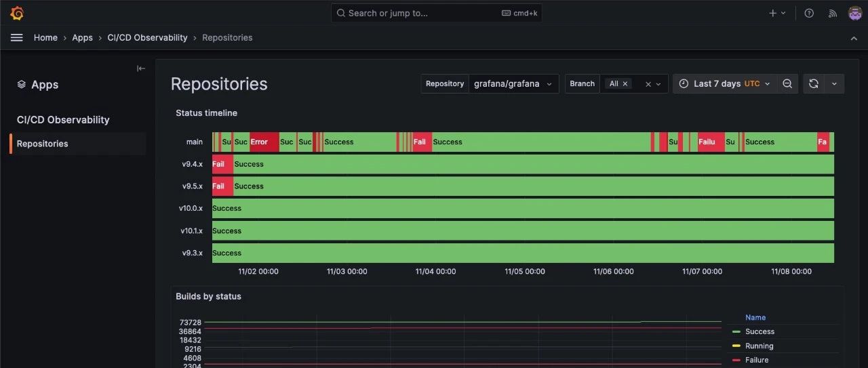Clear all Branch selections
This screenshot has height=368, width=868.
pyautogui.click(x=648, y=84)
